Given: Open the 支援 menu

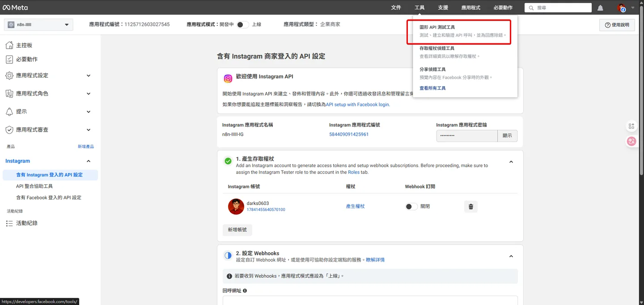Looking at the screenshot, I should [443, 8].
